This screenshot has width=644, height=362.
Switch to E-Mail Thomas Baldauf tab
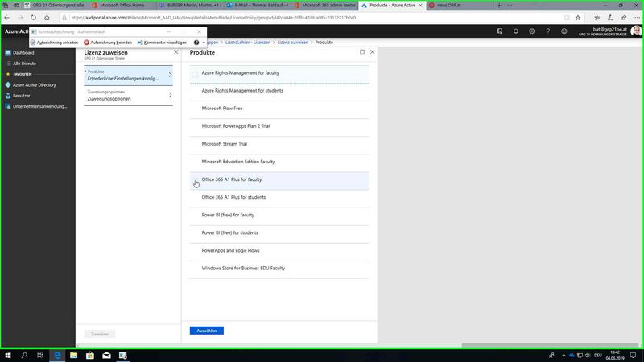point(257,6)
